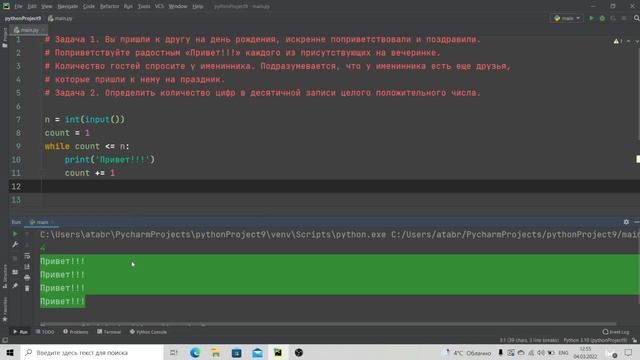Open the Tools menu
Screen dimensions: 640x360
click(144, 6)
